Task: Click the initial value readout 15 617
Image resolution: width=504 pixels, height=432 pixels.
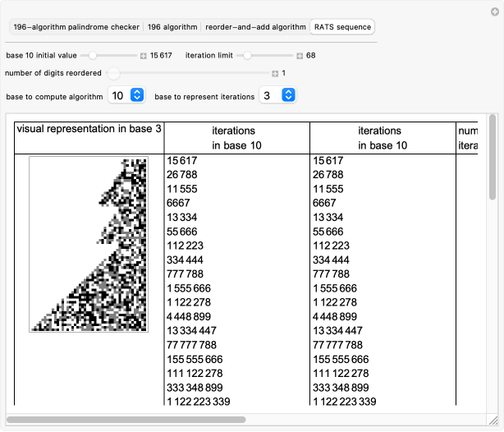Action: point(161,56)
